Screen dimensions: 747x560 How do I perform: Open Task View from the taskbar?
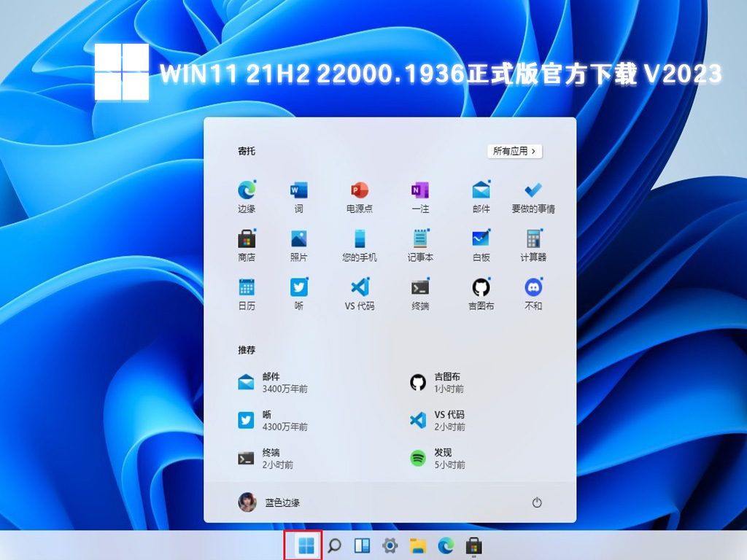(362, 545)
